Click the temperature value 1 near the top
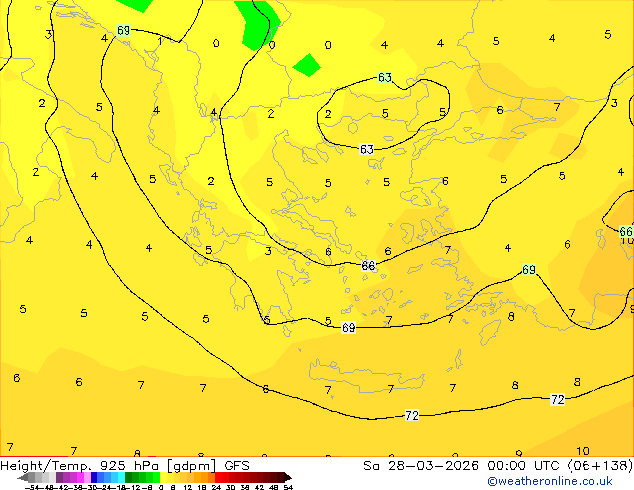 click(160, 41)
